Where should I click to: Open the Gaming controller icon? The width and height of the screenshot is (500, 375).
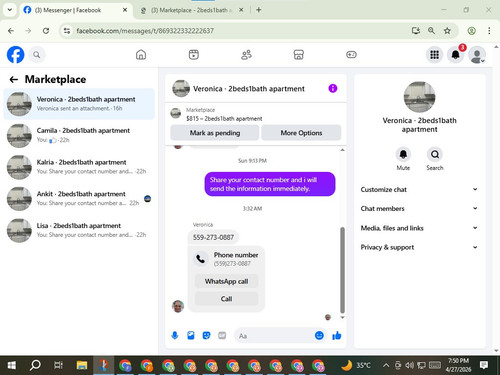click(351, 55)
